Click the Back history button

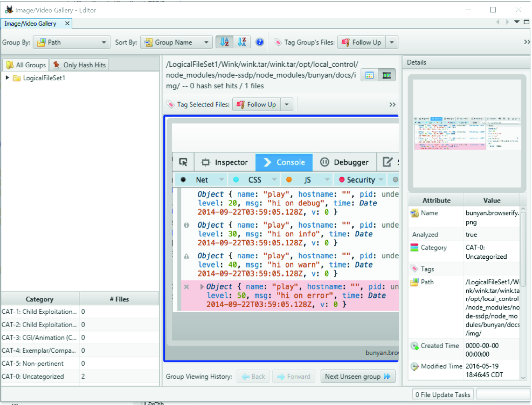253,377
